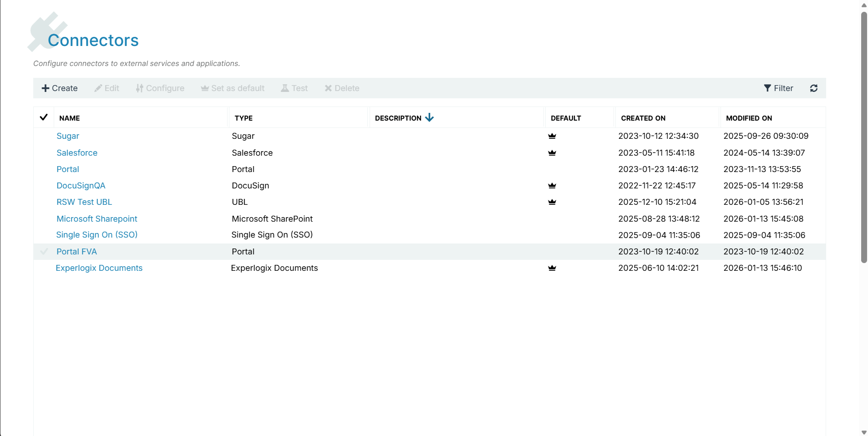Sort by the TYPE column header
Viewport: 868px width, 436px height.
point(244,118)
